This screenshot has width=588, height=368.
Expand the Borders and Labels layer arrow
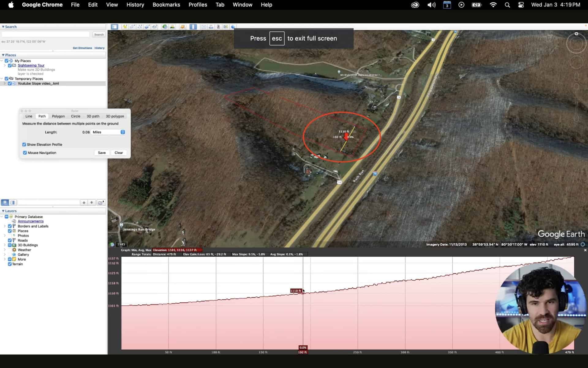point(5,226)
